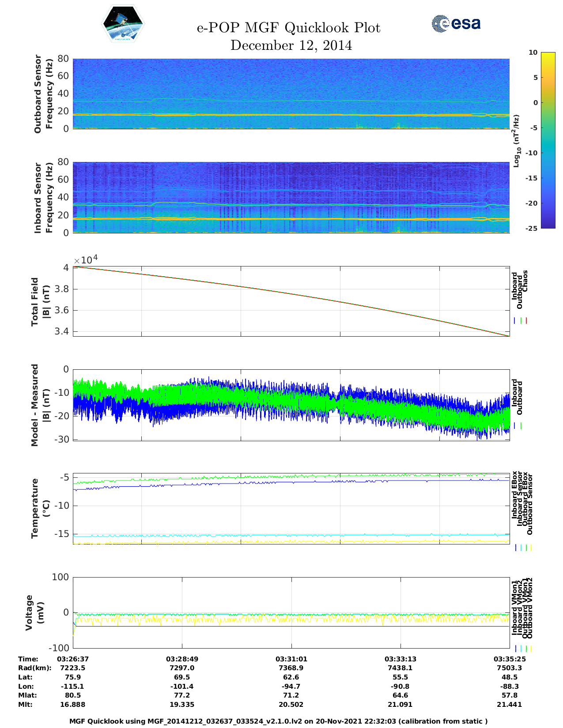The image size is (563, 728).
Task: Click the Total Field curve plot
Action: [x=291, y=301]
